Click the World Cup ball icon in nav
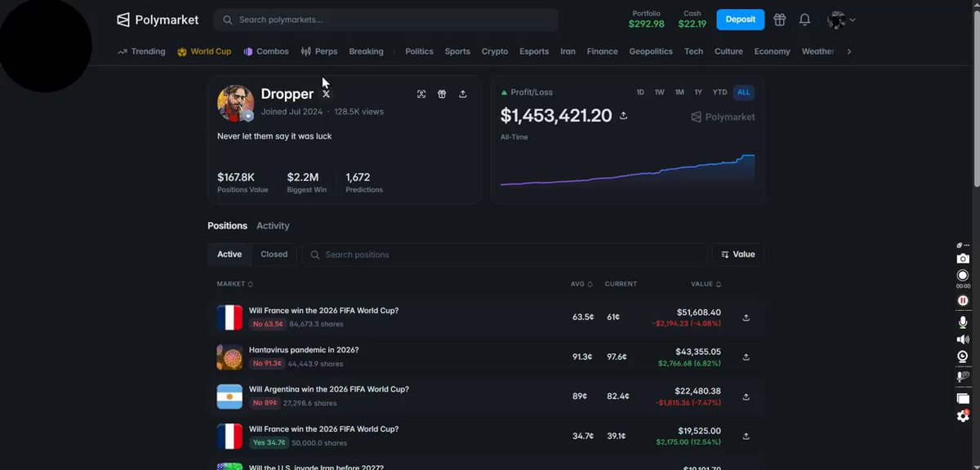The image size is (980, 470). click(x=182, y=51)
